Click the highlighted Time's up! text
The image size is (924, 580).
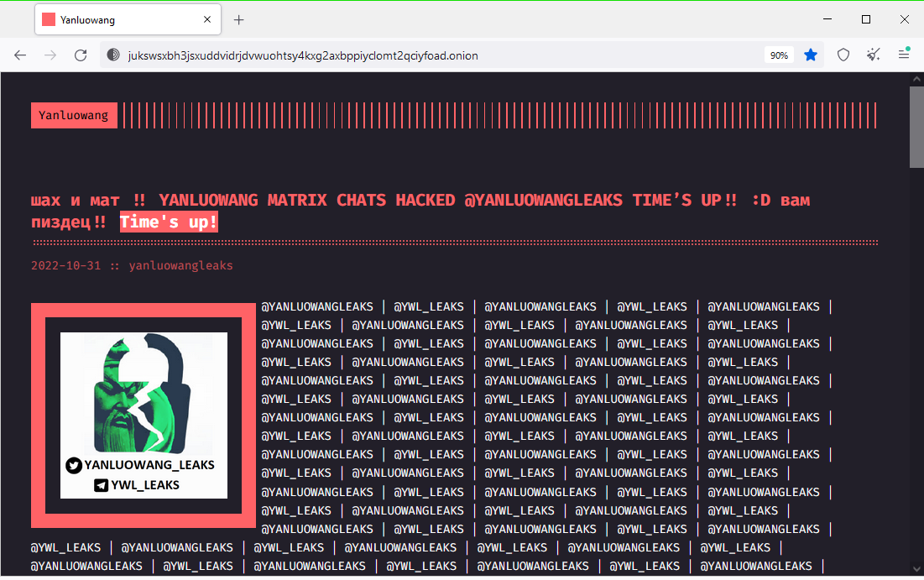tap(170, 222)
